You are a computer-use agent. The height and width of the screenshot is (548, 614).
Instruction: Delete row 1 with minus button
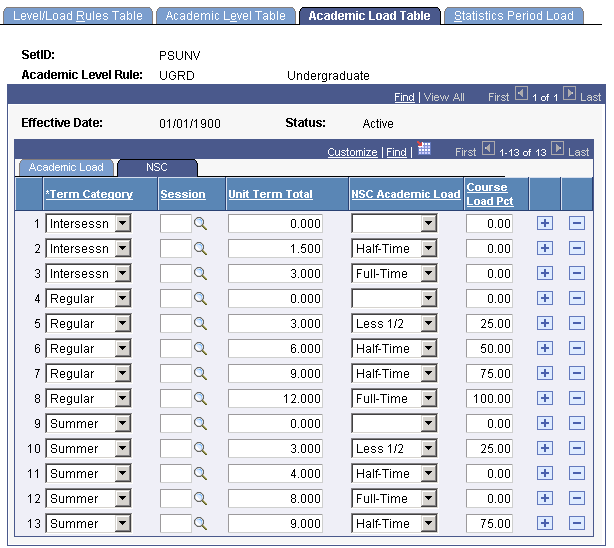[x=577, y=223]
